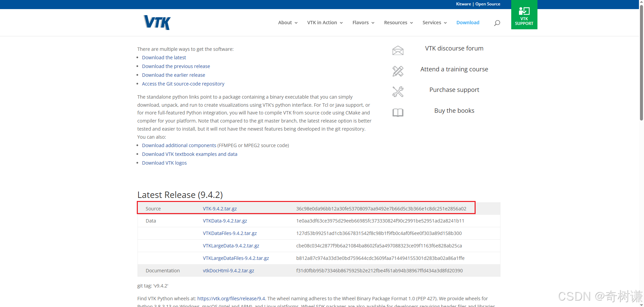Viewport: 644px width, 307px height.
Task: Click the page vertical scrollbar
Action: (641, 63)
